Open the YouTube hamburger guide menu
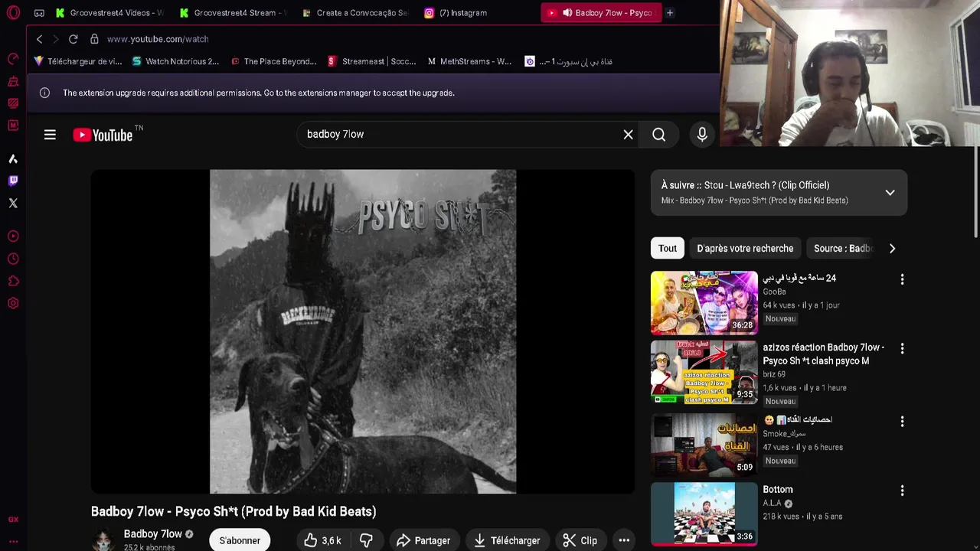 point(50,135)
